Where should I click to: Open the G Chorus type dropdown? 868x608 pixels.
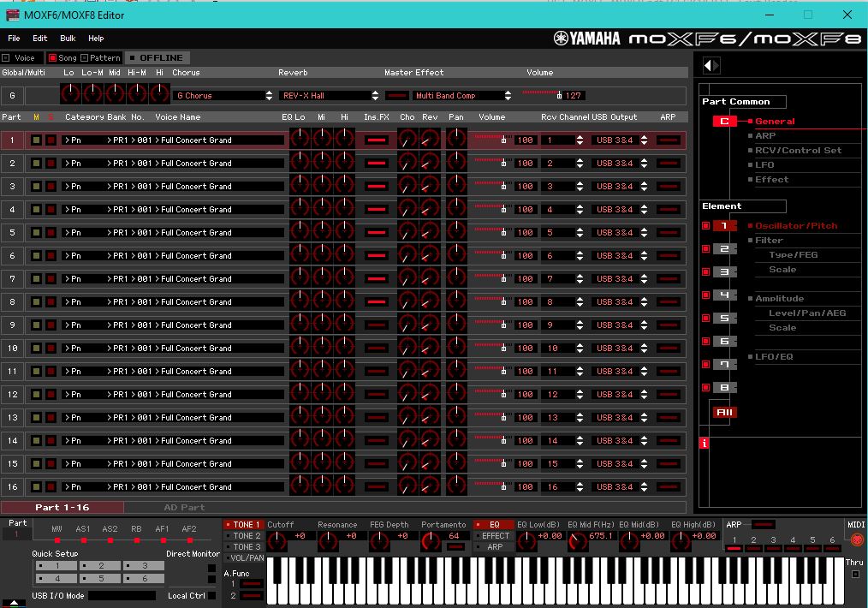[x=223, y=95]
